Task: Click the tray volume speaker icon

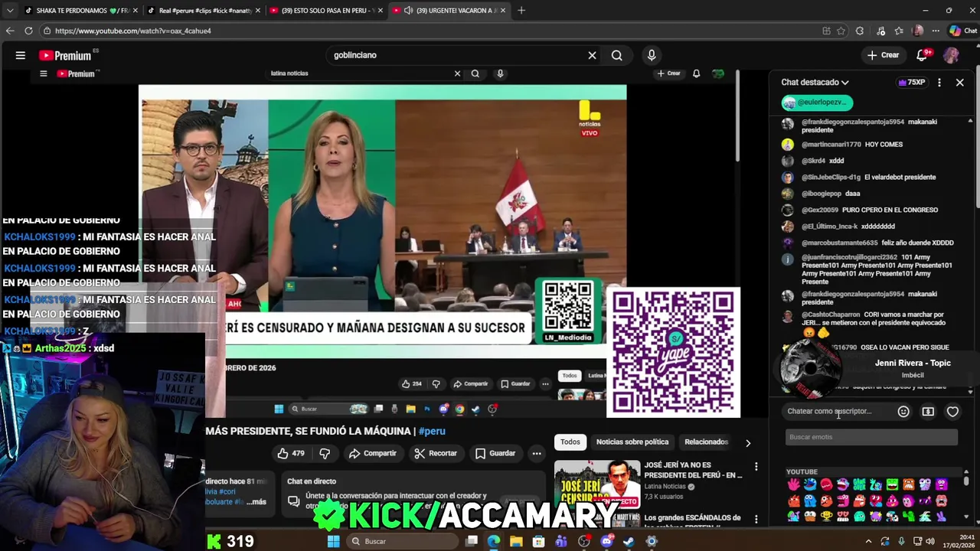Action: point(930,541)
